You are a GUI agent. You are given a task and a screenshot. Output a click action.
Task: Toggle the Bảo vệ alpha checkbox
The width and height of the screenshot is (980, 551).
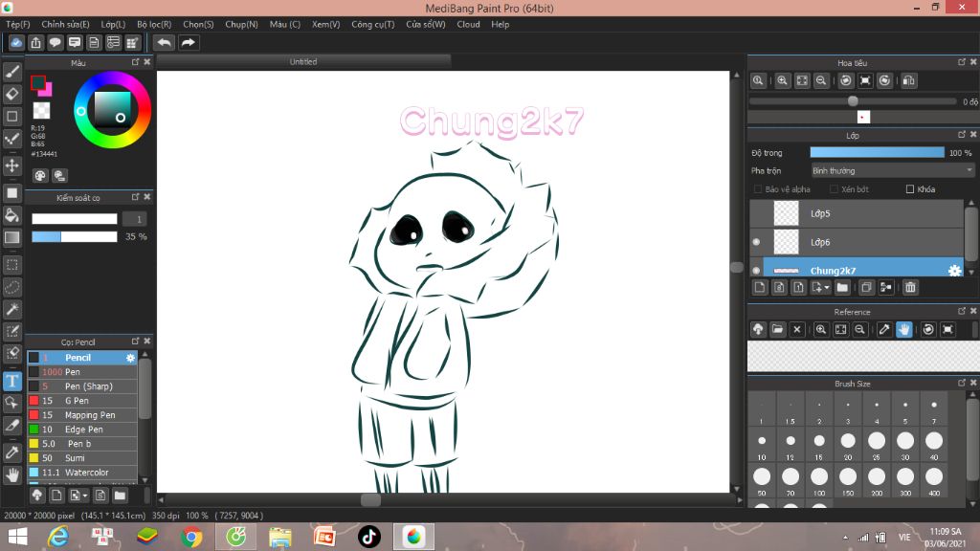[758, 189]
